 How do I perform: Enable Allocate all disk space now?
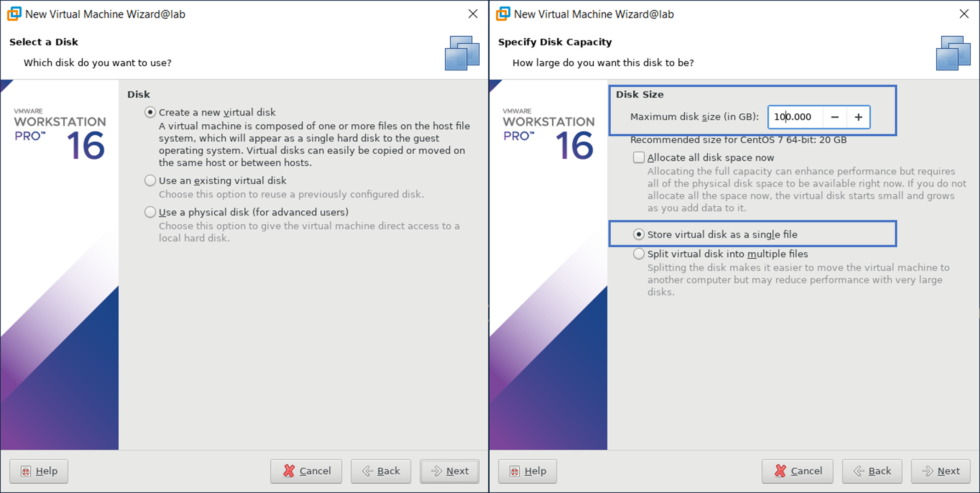coord(639,158)
